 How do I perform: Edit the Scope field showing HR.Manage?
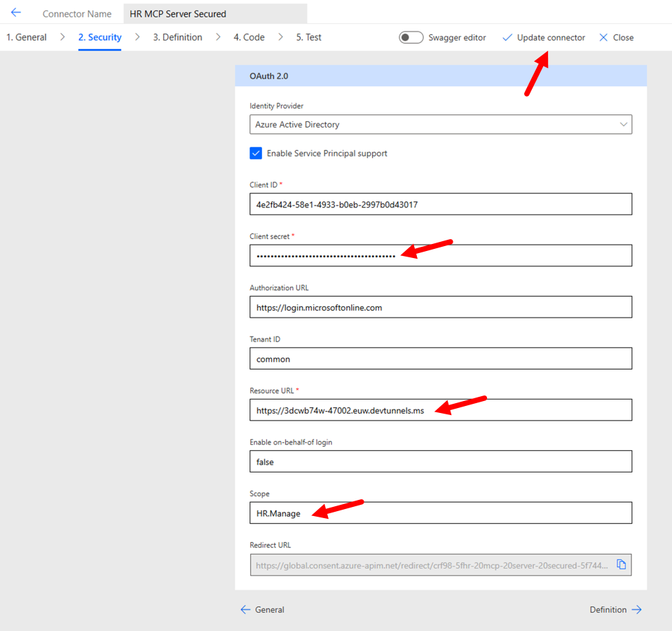[x=440, y=513]
